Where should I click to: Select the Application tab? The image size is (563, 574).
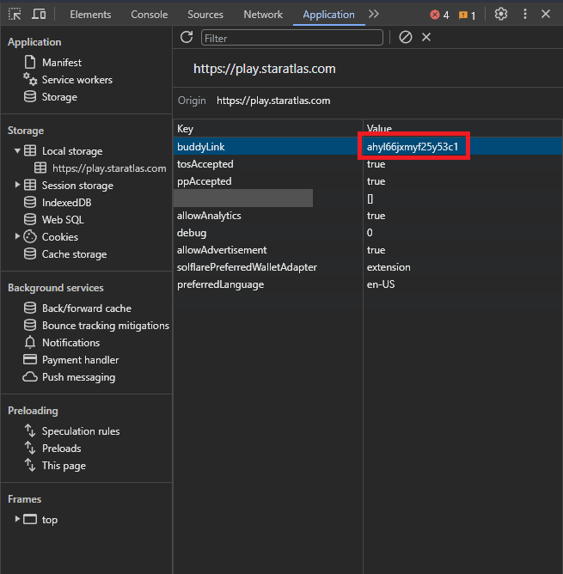[x=329, y=15]
